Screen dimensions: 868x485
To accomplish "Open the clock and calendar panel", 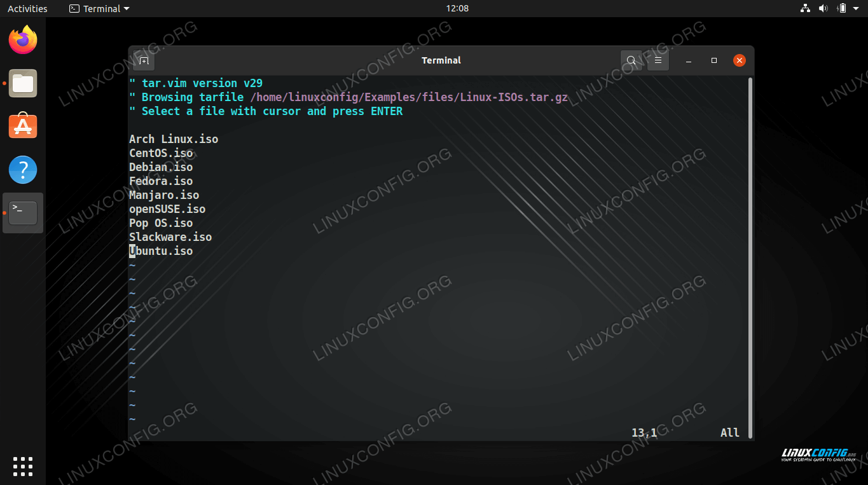I will pos(457,8).
